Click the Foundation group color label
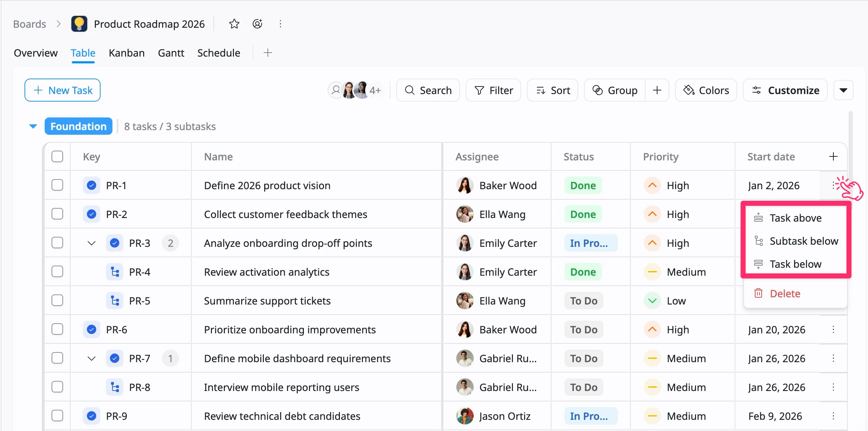Viewport: 868px width, 431px height. (79, 126)
